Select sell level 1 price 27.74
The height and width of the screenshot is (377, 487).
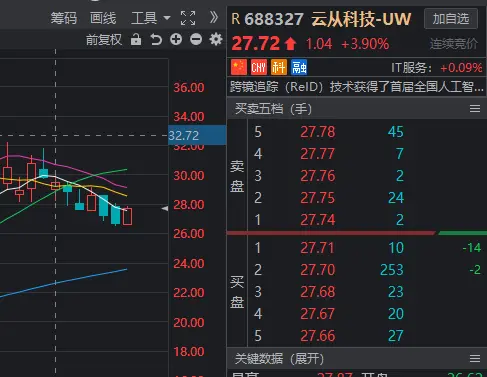point(318,220)
